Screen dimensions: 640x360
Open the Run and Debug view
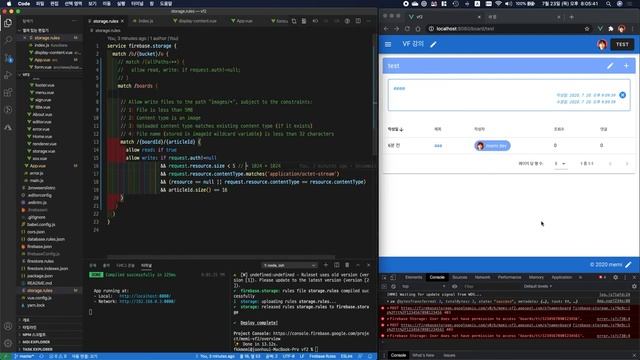coord(8,75)
